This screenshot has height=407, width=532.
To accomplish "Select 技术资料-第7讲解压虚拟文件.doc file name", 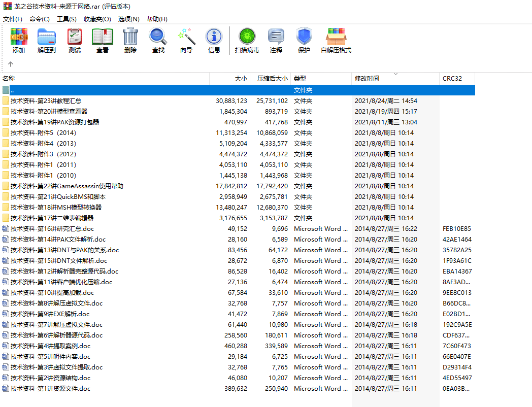I will [56, 325].
